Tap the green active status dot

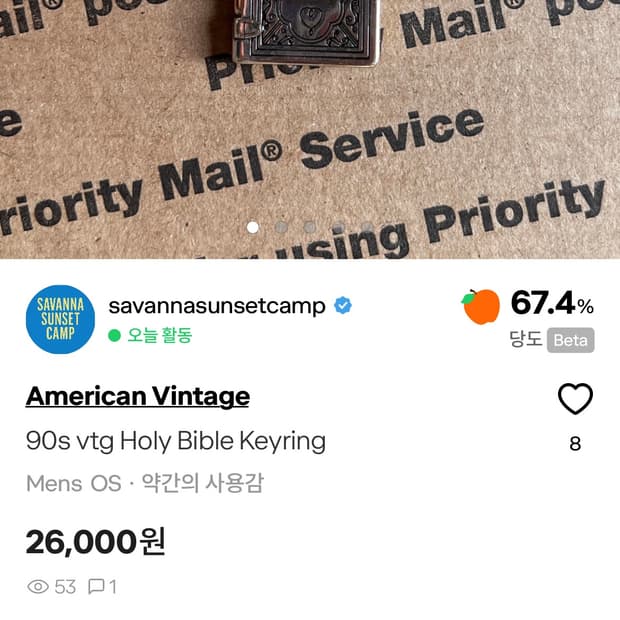[114, 336]
